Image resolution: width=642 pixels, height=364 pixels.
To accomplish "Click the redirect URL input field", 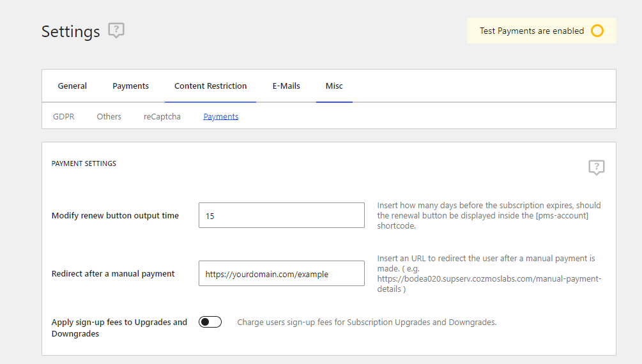I will (x=281, y=273).
